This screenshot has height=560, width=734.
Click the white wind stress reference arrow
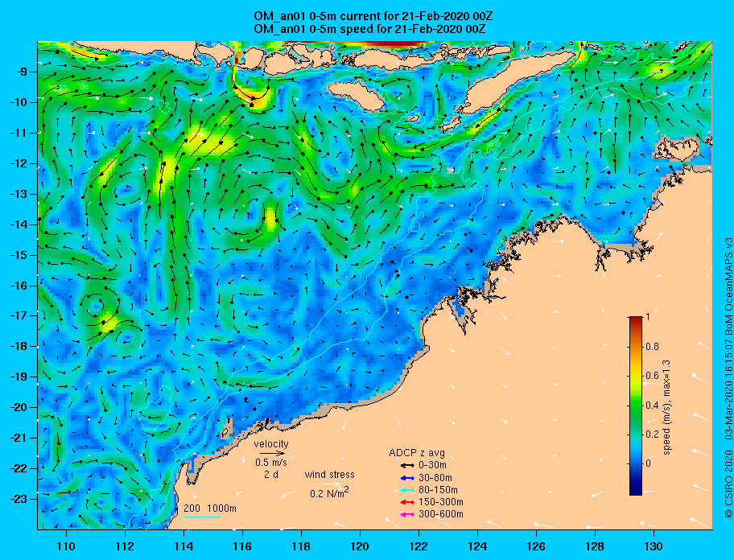[331, 484]
